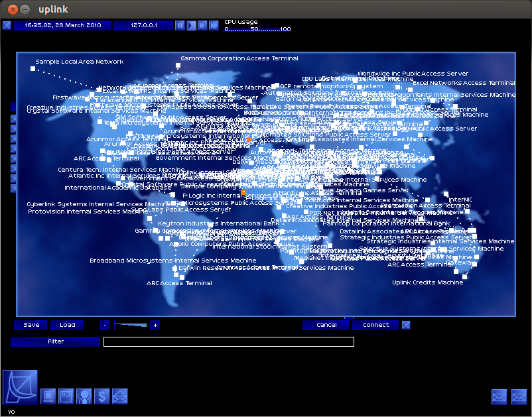Click 'Protovision Internal Services Machine' label

coord(88,211)
